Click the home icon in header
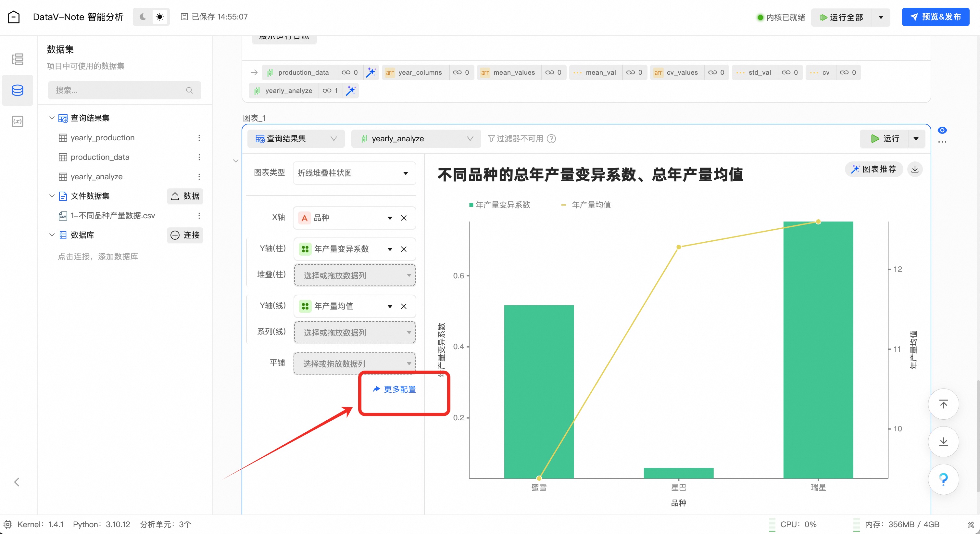The height and width of the screenshot is (534, 980). pos(14,17)
